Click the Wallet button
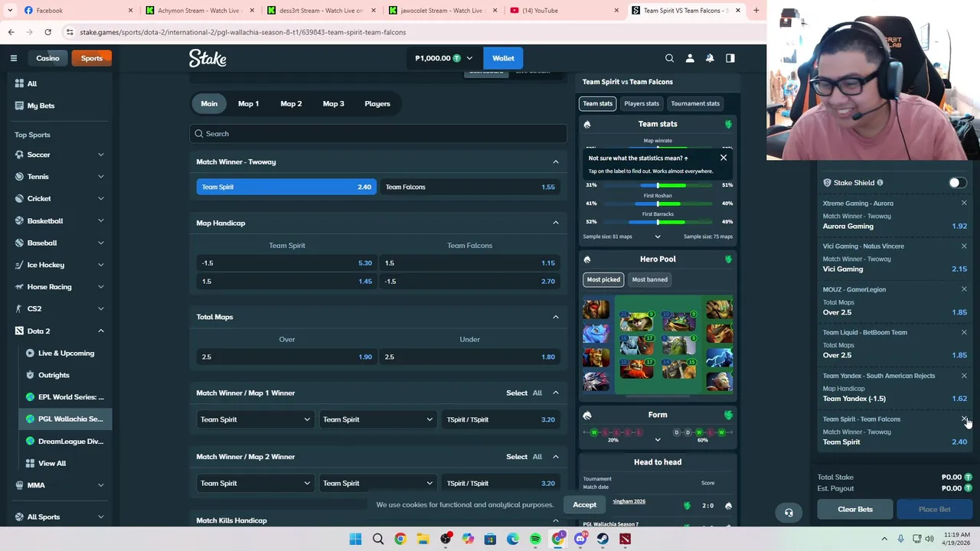 point(503,58)
